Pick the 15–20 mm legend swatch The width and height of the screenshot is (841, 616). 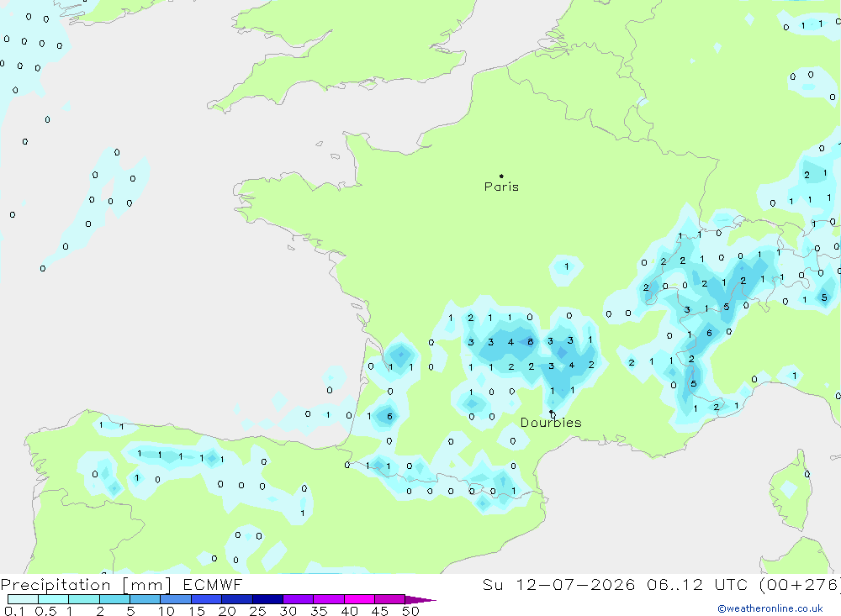206,599
